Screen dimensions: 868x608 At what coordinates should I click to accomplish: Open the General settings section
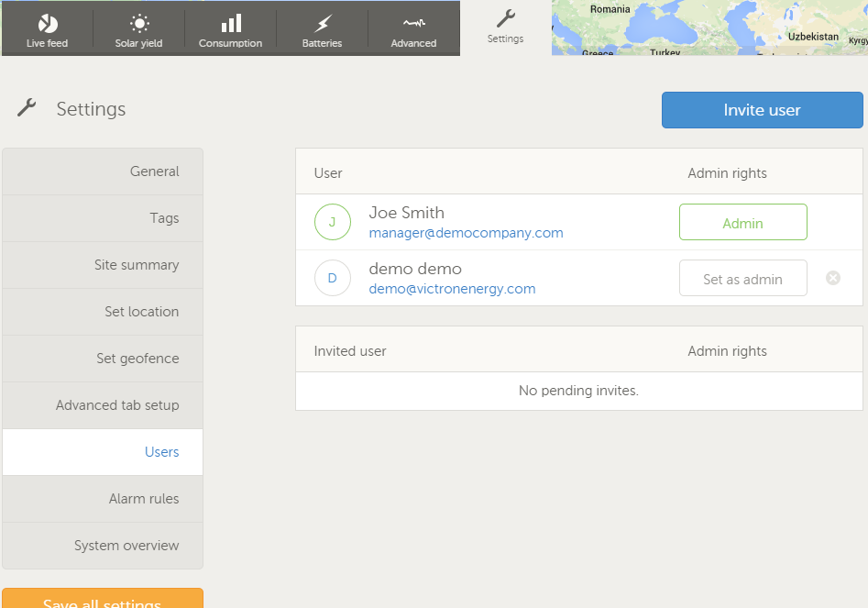pyautogui.click(x=103, y=171)
